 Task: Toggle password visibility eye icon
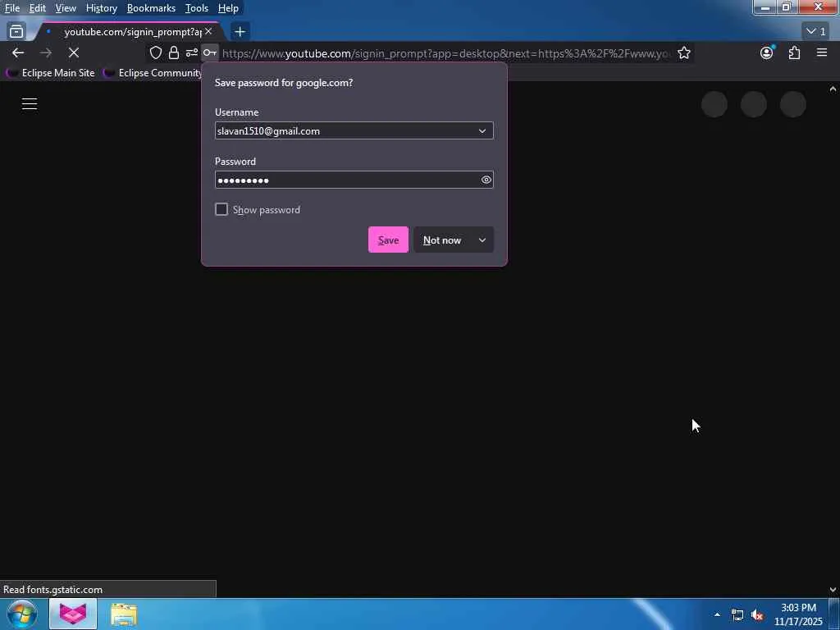(486, 180)
